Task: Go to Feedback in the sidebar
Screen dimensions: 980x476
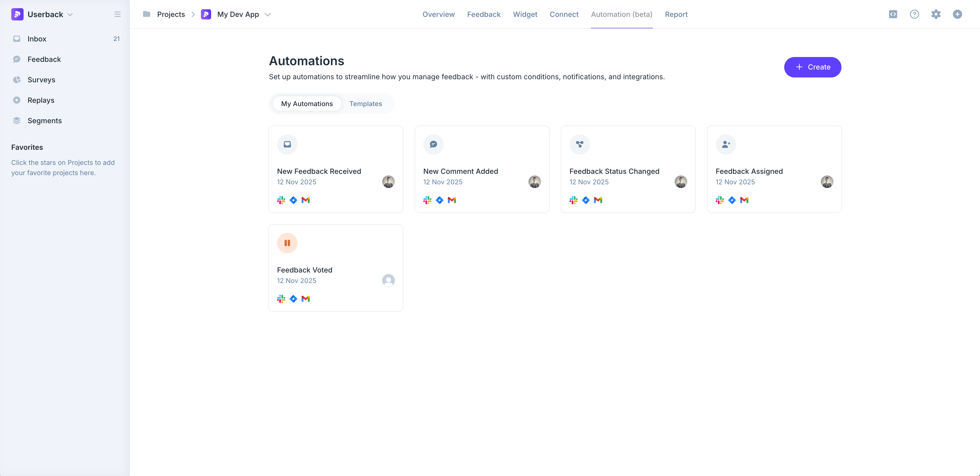Action: 65,59
